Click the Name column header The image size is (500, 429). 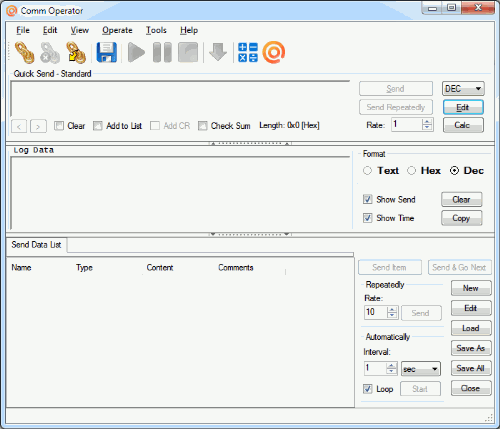[x=21, y=268]
